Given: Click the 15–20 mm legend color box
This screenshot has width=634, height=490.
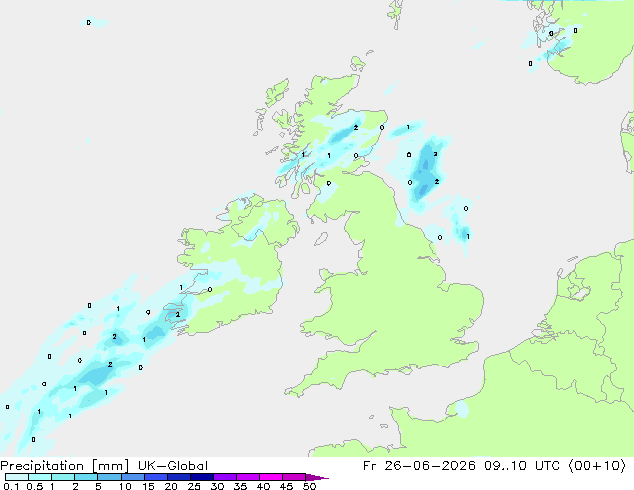Looking at the screenshot, I should click(156, 477).
